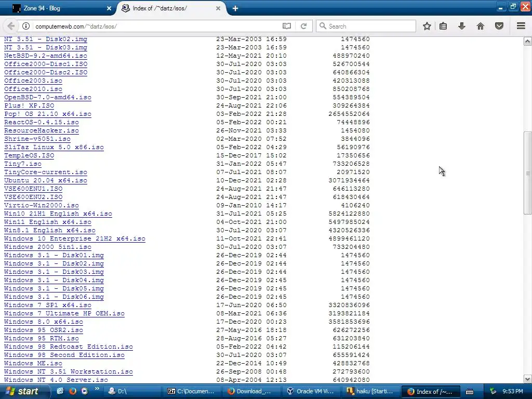Go back using the browser back arrow
The width and height of the screenshot is (532, 399).
click(x=10, y=26)
